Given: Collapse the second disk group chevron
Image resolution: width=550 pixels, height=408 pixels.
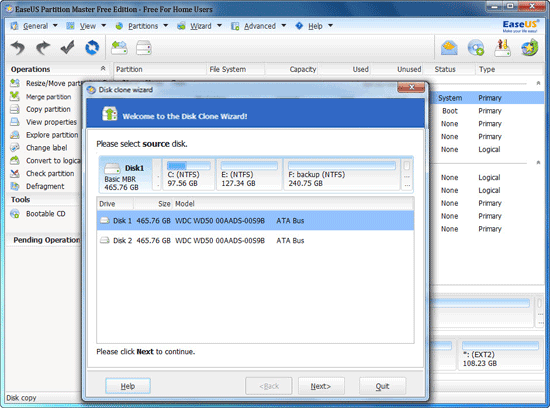Looking at the screenshot, I should [538, 162].
